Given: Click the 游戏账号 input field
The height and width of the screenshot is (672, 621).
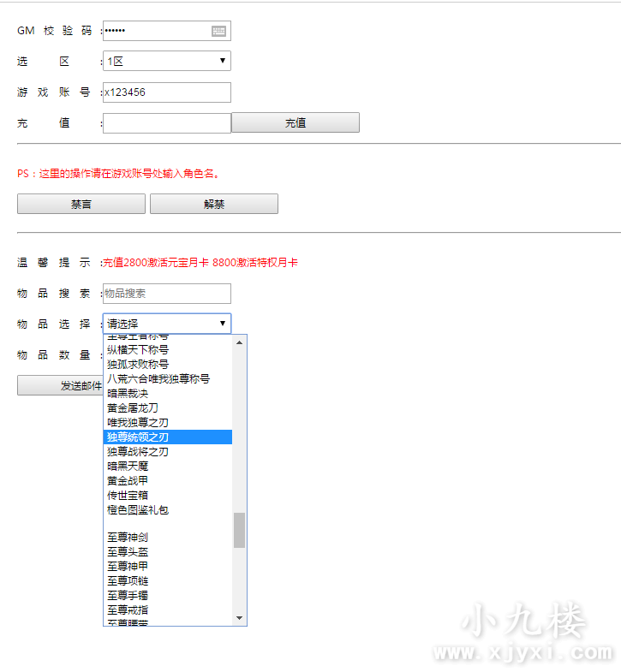Looking at the screenshot, I should [166, 92].
